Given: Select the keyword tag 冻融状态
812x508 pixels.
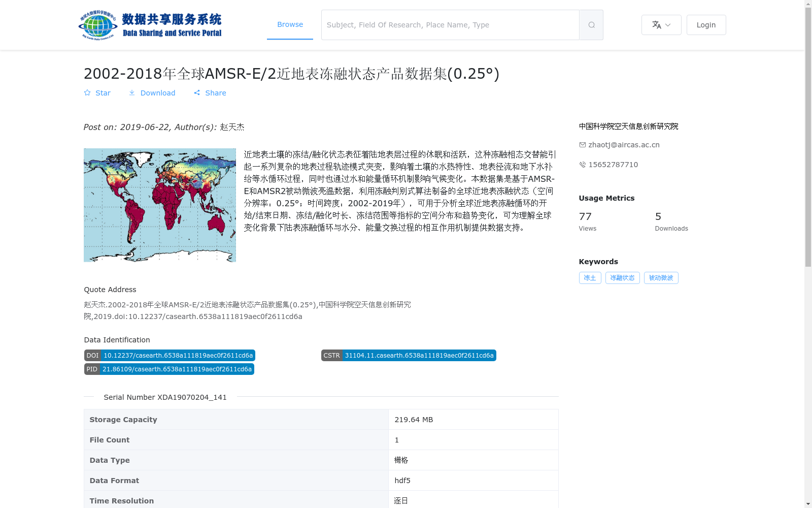Looking at the screenshot, I should [622, 278].
